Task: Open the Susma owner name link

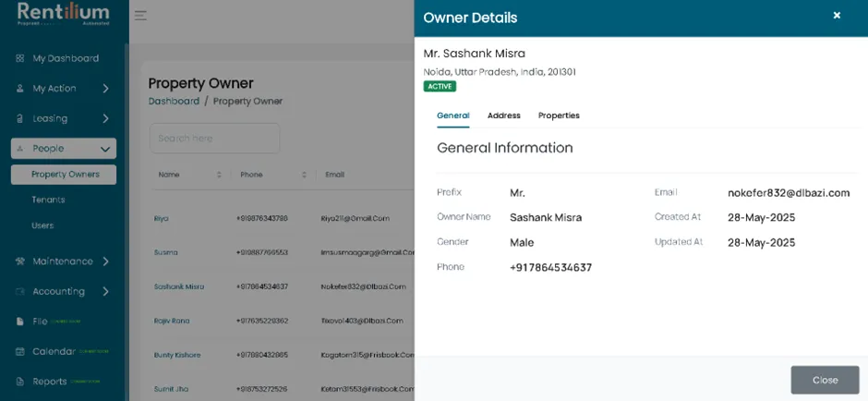Action: (x=166, y=252)
